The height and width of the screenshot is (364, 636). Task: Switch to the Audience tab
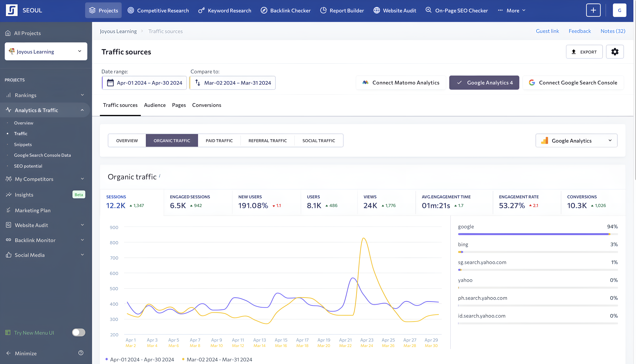click(155, 105)
